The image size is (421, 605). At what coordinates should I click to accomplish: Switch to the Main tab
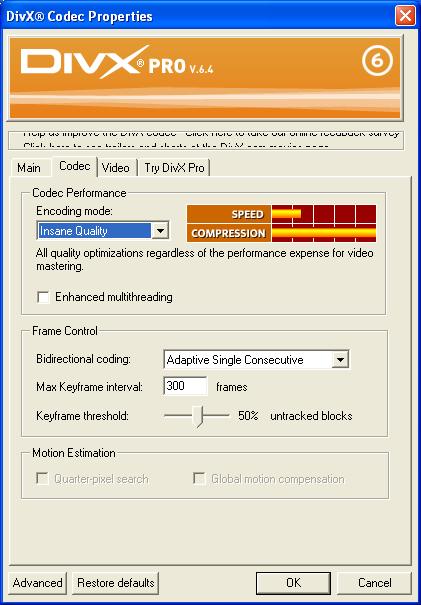(29, 168)
